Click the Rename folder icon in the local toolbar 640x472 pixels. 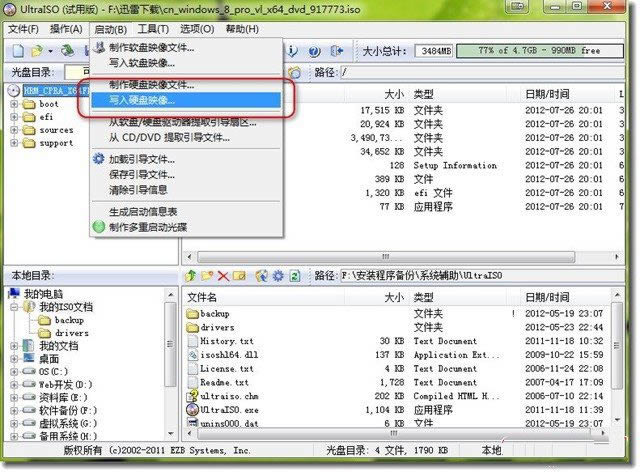[x=239, y=276]
